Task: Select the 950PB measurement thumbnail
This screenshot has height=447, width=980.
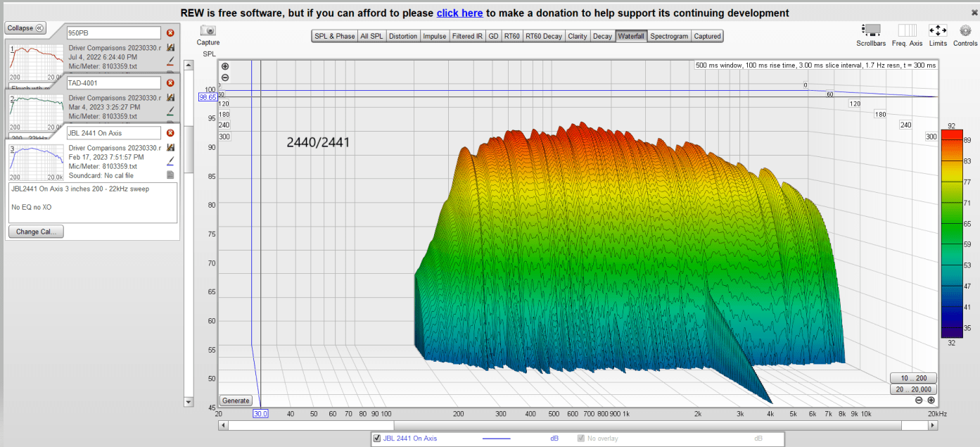Action: (36, 61)
